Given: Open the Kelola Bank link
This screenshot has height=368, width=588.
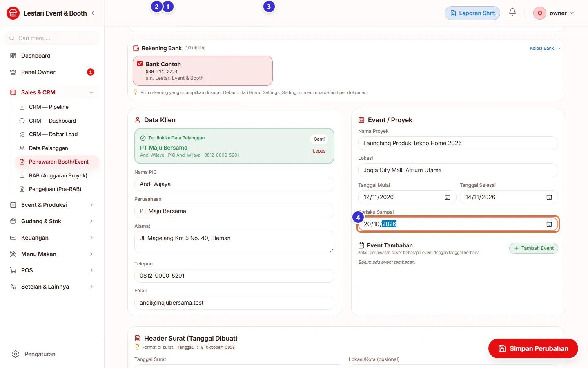Looking at the screenshot, I should pyautogui.click(x=545, y=48).
